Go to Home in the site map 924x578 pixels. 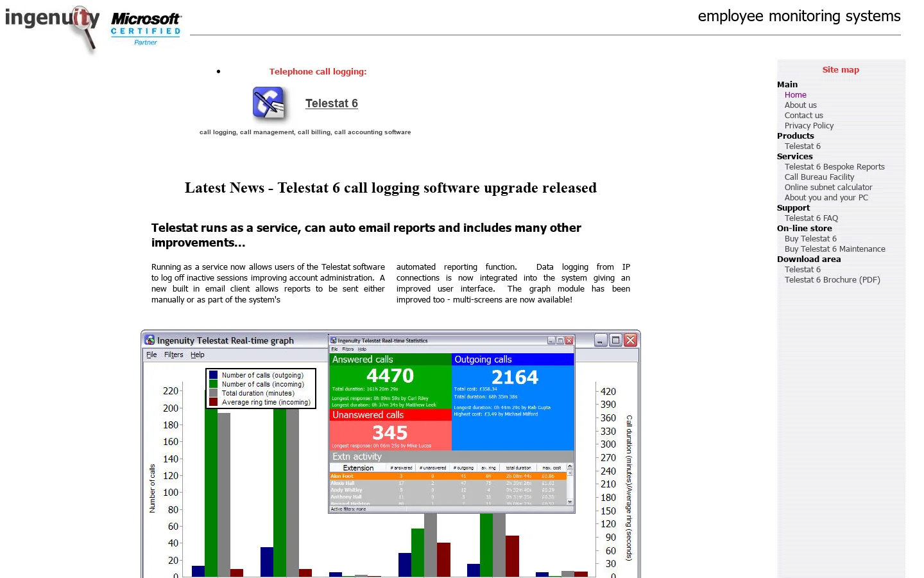795,95
